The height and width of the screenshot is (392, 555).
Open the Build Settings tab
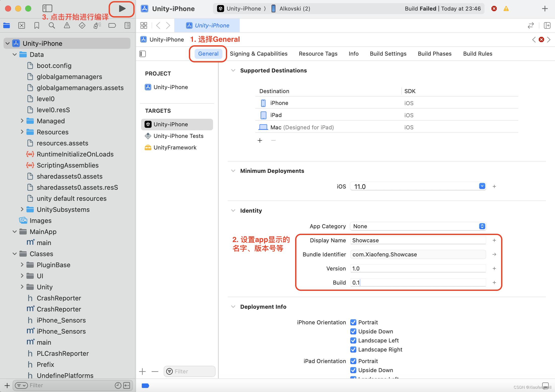(x=388, y=54)
